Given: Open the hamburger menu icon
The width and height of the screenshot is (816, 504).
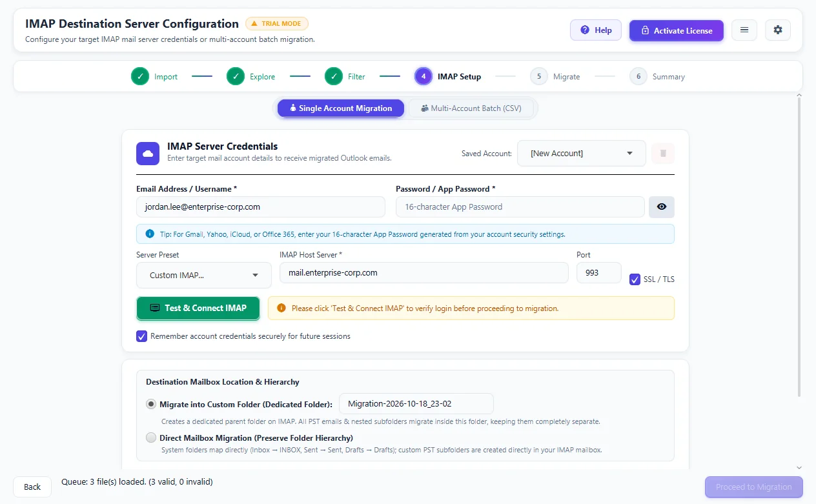Looking at the screenshot, I should pos(744,30).
